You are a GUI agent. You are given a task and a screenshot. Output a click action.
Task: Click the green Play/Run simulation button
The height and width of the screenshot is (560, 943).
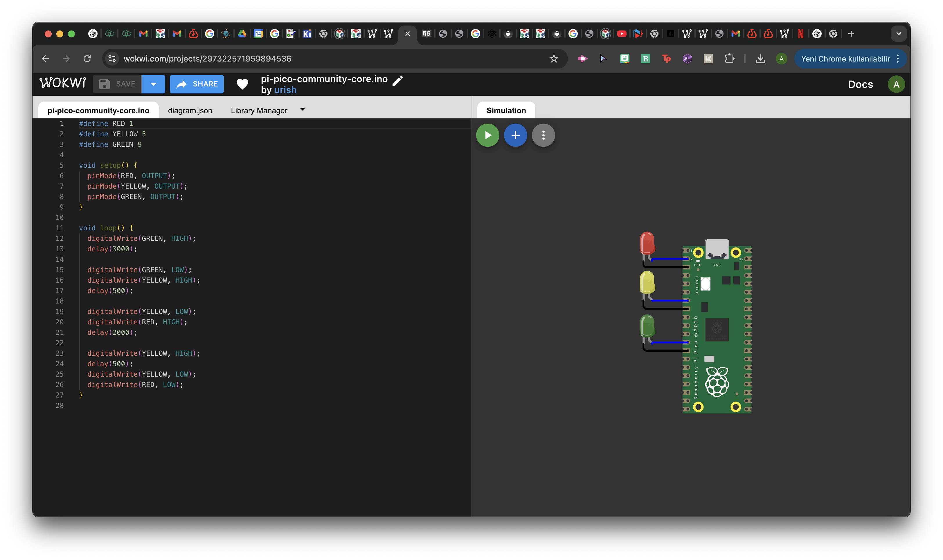click(x=487, y=135)
